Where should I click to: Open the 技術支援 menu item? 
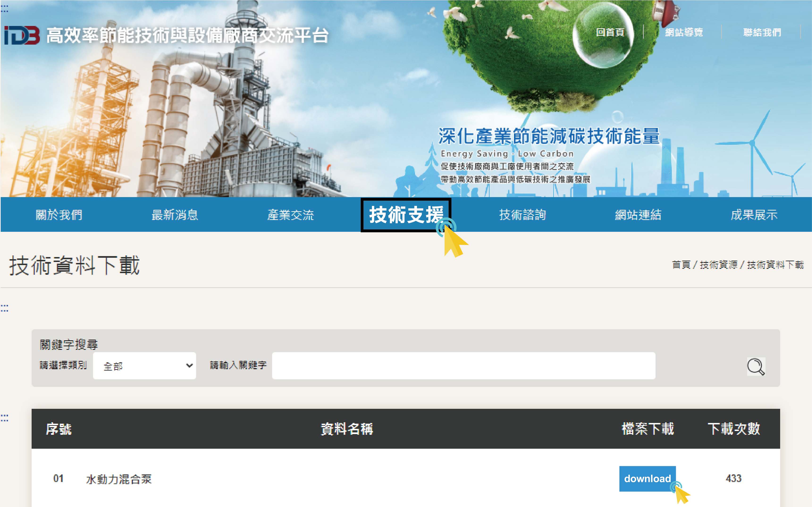pos(406,215)
